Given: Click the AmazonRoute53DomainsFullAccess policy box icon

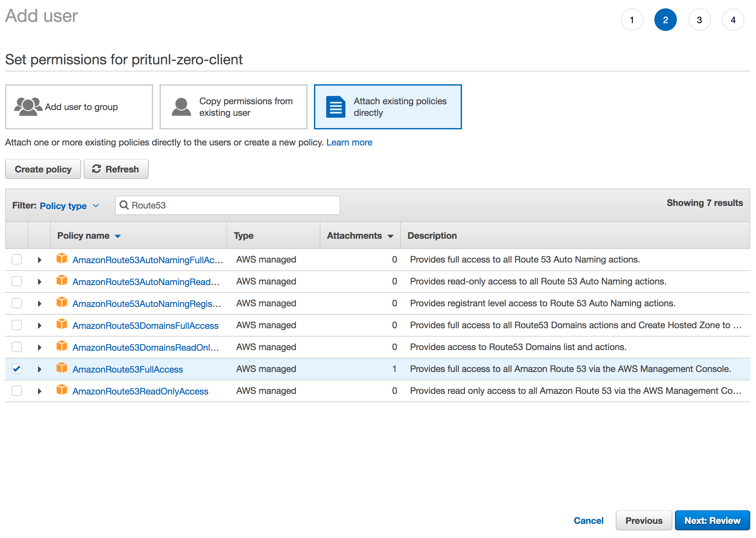Looking at the screenshot, I should click(61, 324).
